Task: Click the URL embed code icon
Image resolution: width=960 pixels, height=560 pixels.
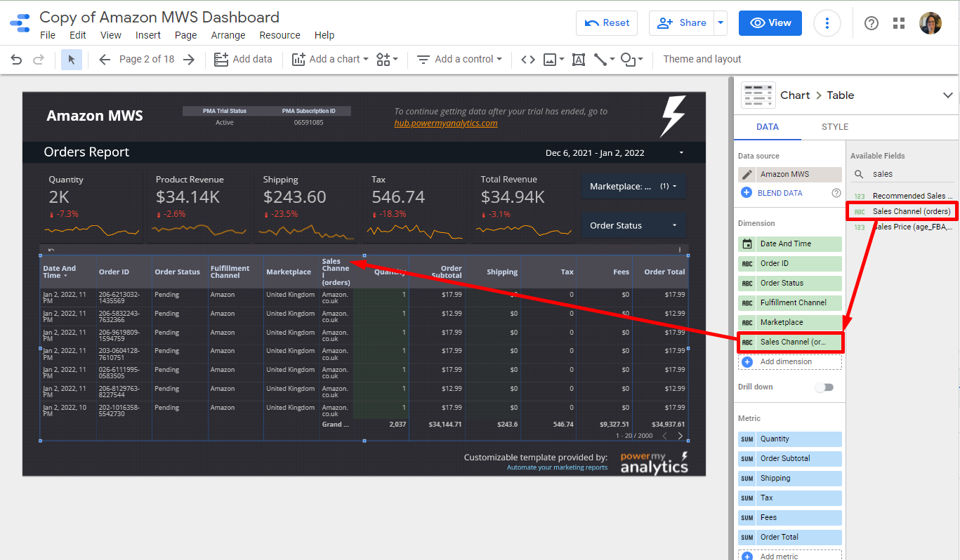Action: (528, 60)
